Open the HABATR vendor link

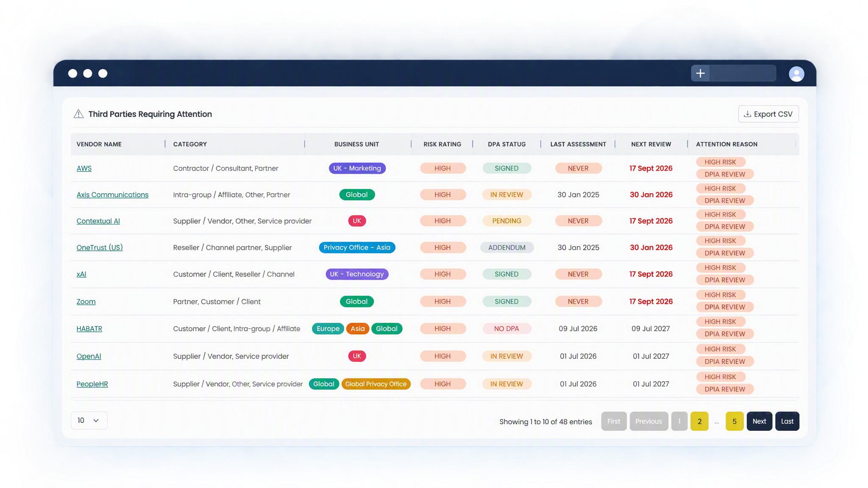coord(89,329)
